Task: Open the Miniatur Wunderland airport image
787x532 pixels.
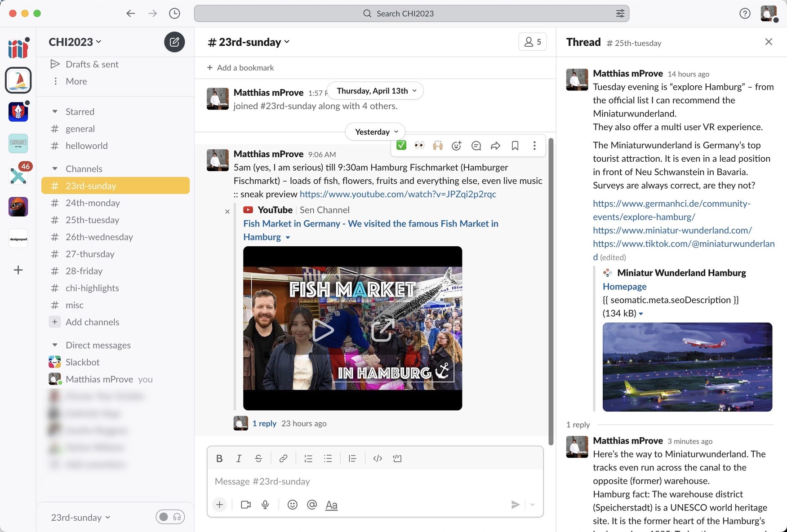Action: [x=687, y=367]
